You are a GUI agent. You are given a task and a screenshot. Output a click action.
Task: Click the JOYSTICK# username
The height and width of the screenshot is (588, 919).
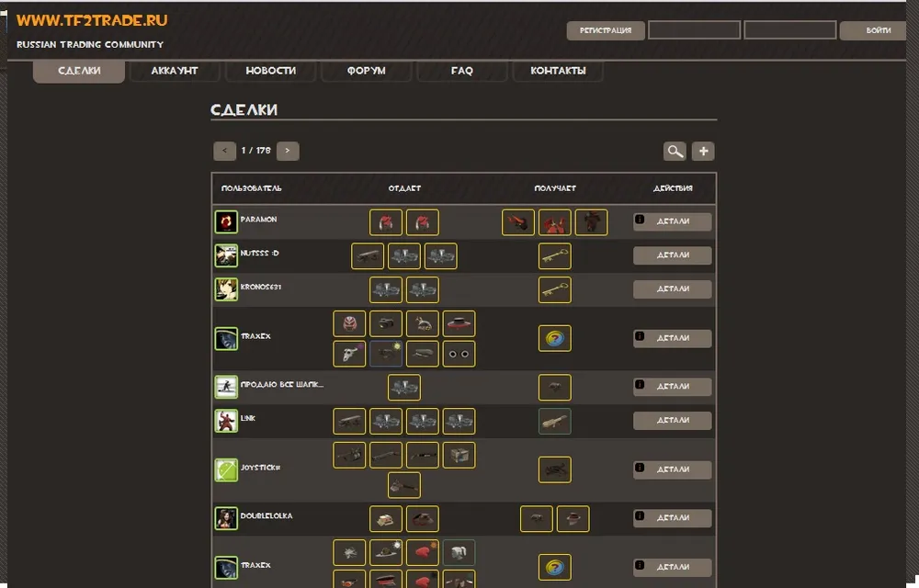point(260,468)
